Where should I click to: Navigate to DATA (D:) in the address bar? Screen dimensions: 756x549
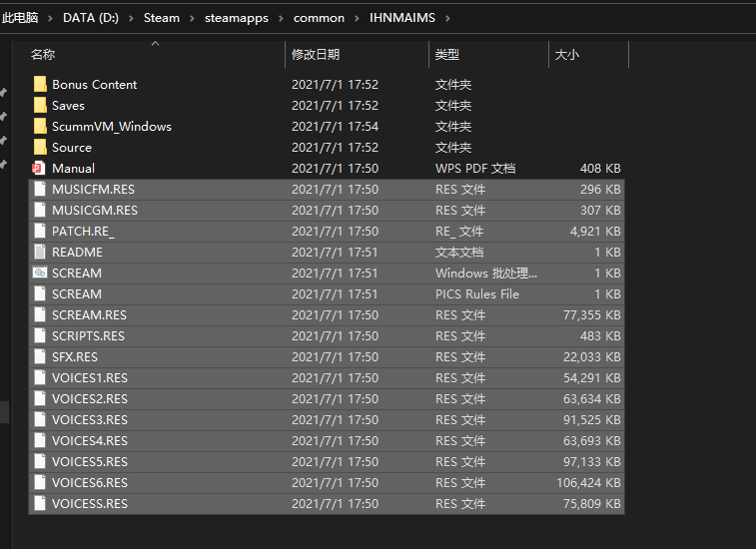tap(91, 18)
